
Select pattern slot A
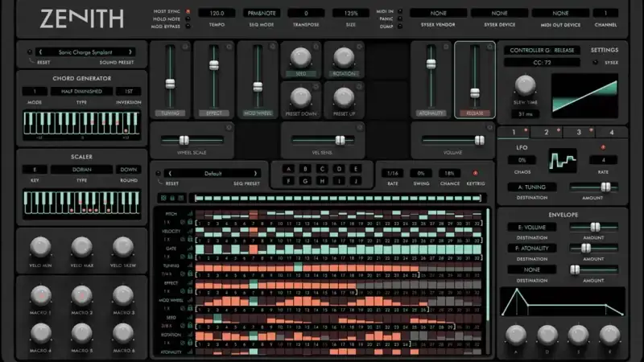coord(288,169)
